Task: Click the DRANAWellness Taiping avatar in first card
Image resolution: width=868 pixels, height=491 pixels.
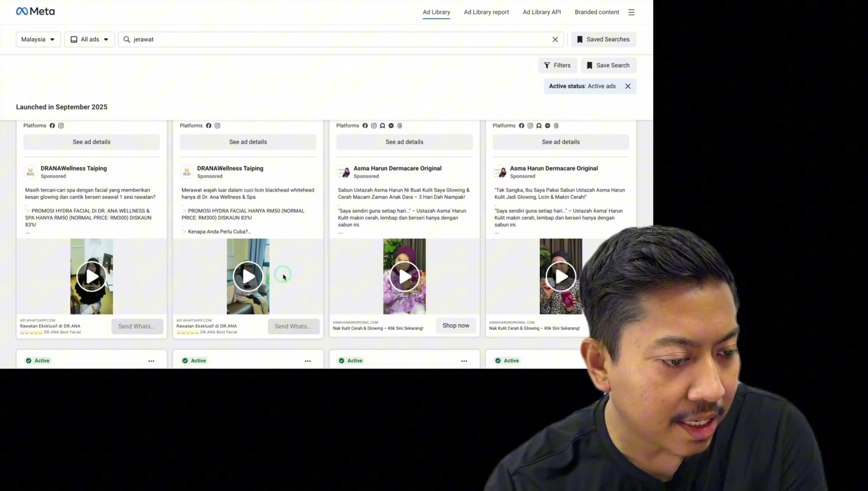Action: 30,172
